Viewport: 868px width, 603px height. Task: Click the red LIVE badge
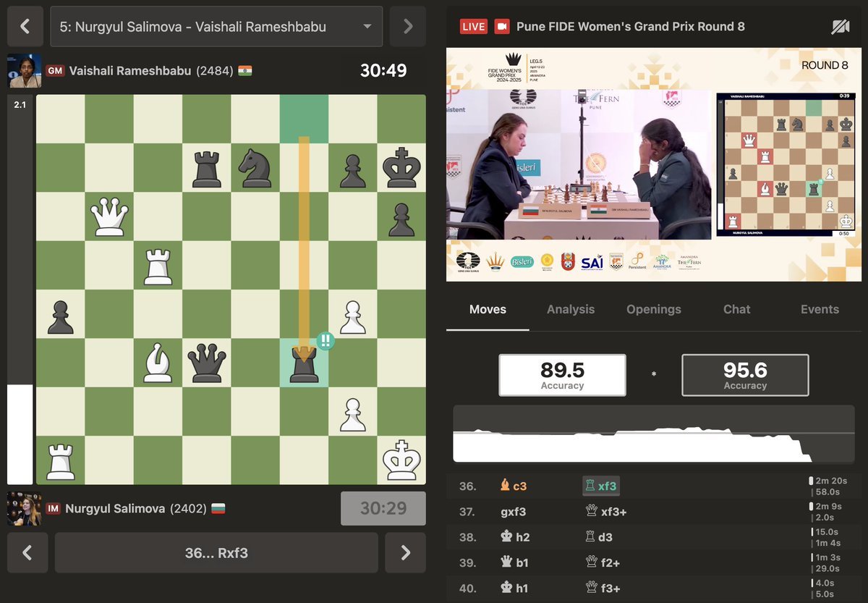474,27
